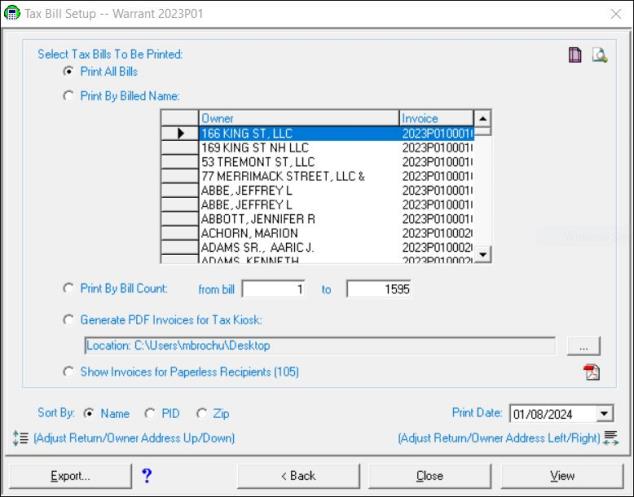Click the blue question mark help icon
The image size is (634, 497).
147,475
